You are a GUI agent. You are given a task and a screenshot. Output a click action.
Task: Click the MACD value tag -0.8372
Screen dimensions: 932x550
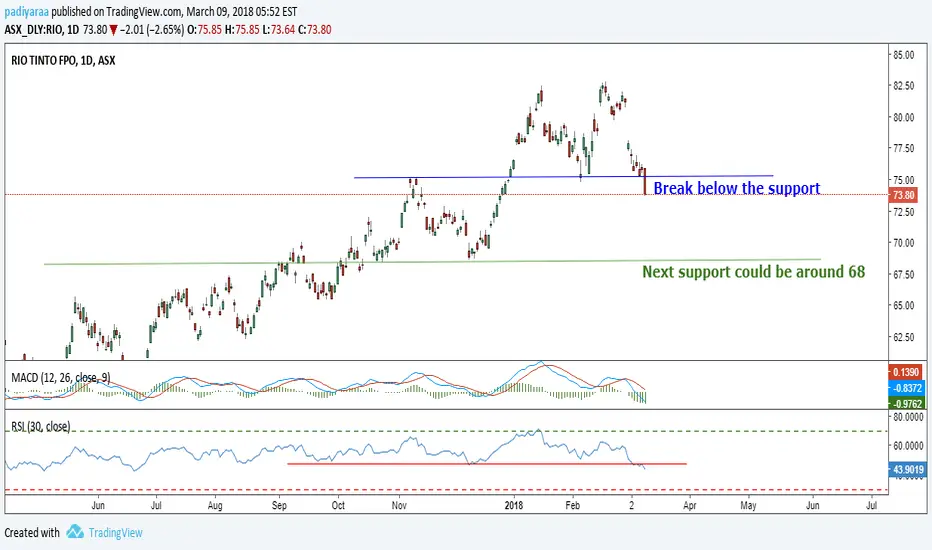(x=905, y=388)
